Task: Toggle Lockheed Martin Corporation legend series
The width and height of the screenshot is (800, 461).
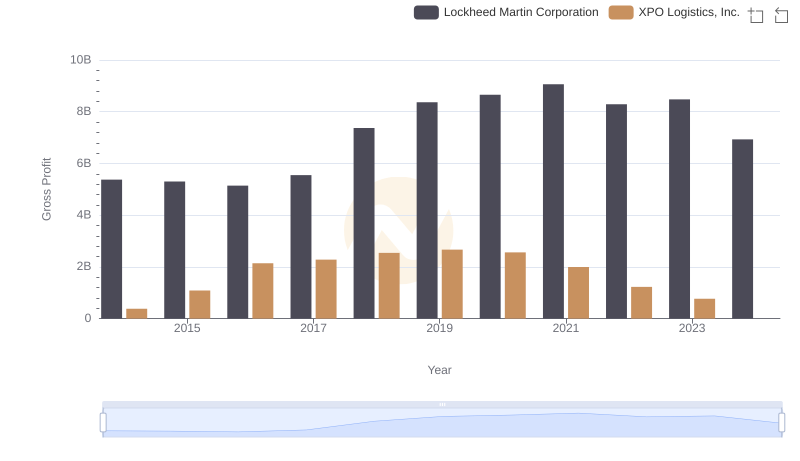Action: pos(506,12)
